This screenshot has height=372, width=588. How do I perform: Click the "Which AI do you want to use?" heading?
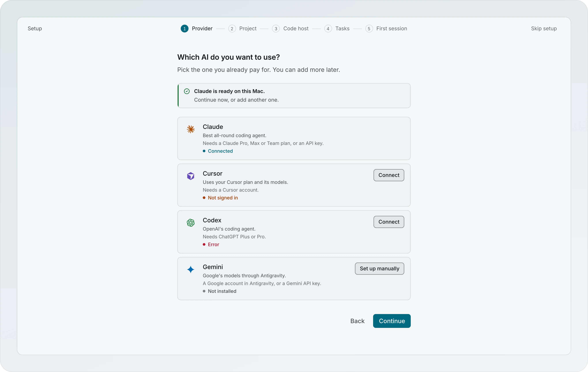[228, 57]
